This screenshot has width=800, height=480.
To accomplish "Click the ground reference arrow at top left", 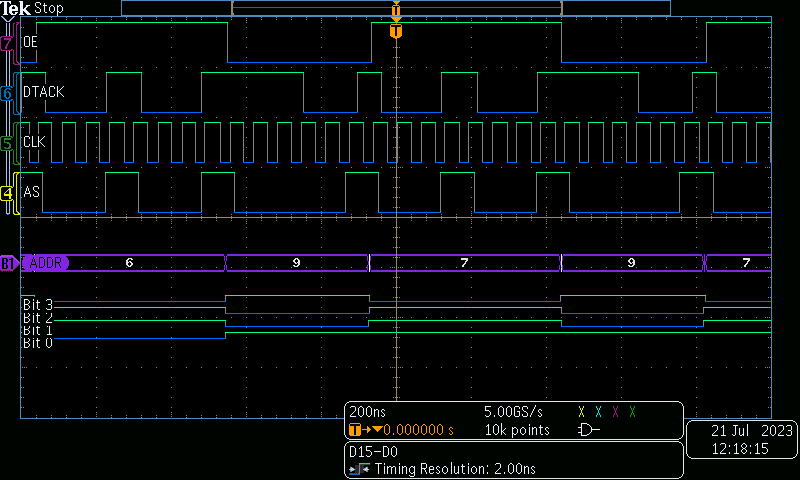I will click(x=7, y=19).
